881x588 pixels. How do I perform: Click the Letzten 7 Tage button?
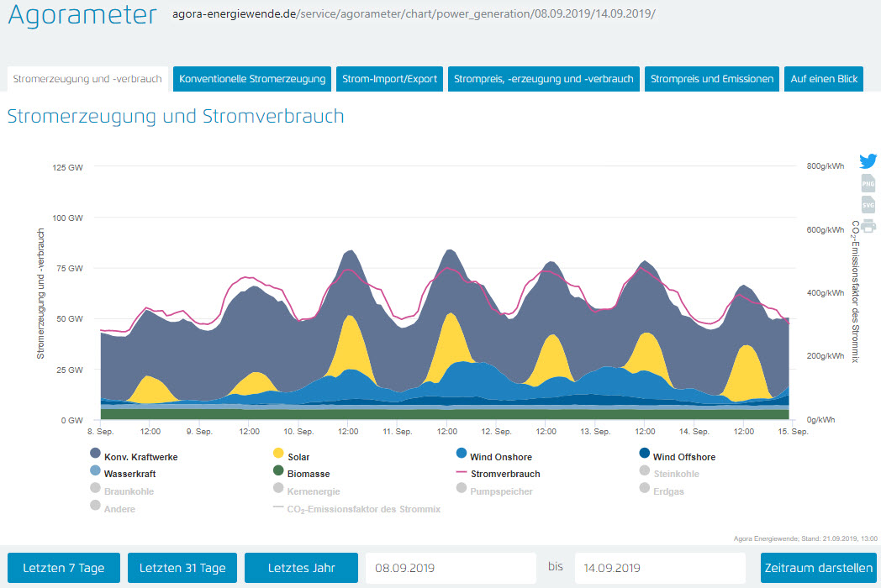[64, 568]
